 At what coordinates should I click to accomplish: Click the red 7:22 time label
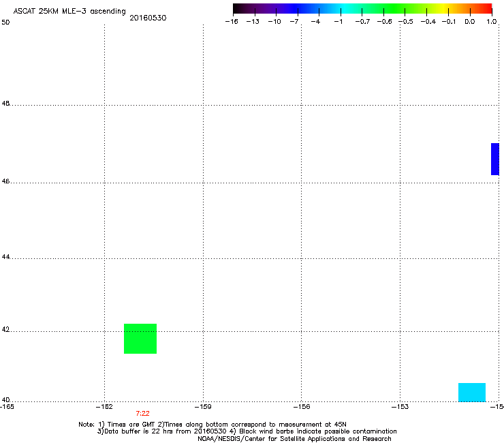(143, 414)
